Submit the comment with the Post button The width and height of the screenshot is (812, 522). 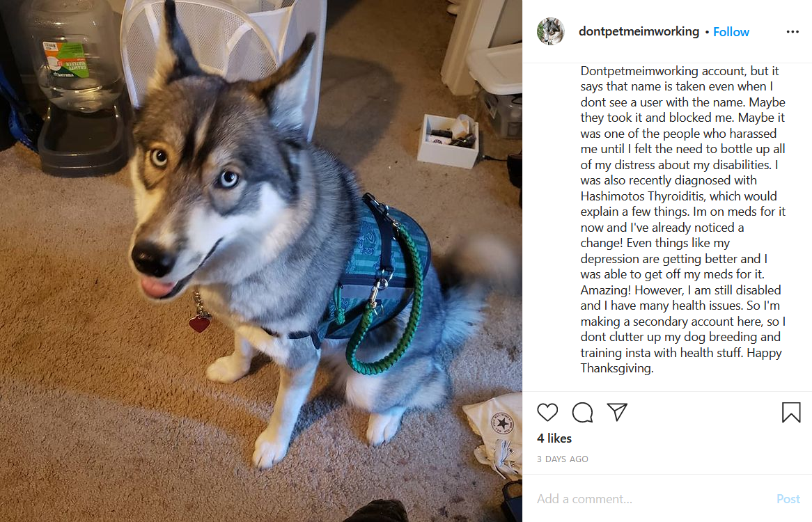coord(788,499)
